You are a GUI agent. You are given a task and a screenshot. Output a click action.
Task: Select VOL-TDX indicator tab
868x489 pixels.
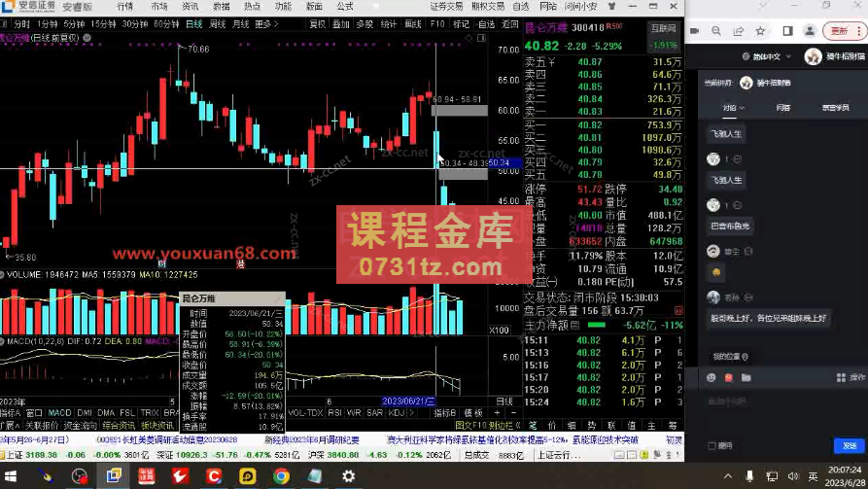pyautogui.click(x=305, y=413)
